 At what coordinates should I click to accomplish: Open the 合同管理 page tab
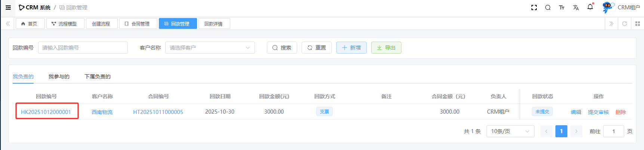pyautogui.click(x=137, y=24)
